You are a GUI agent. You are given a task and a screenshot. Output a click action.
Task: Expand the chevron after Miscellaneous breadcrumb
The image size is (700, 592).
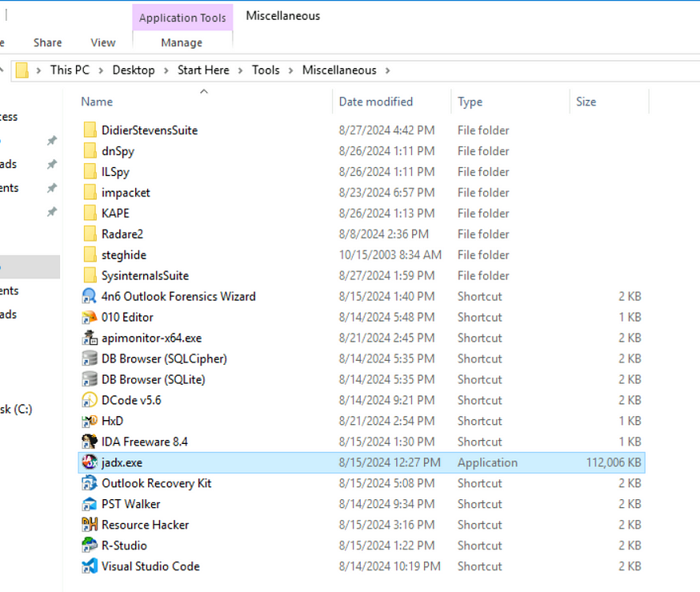387,70
